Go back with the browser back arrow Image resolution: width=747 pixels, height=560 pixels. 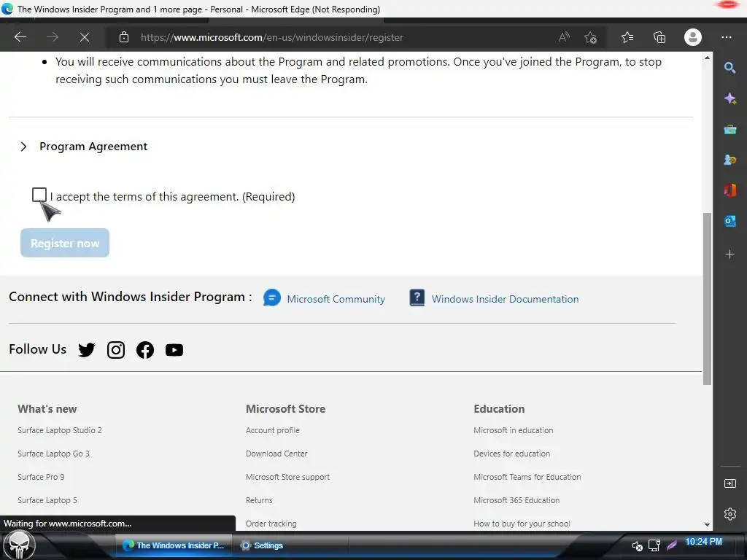(x=20, y=37)
